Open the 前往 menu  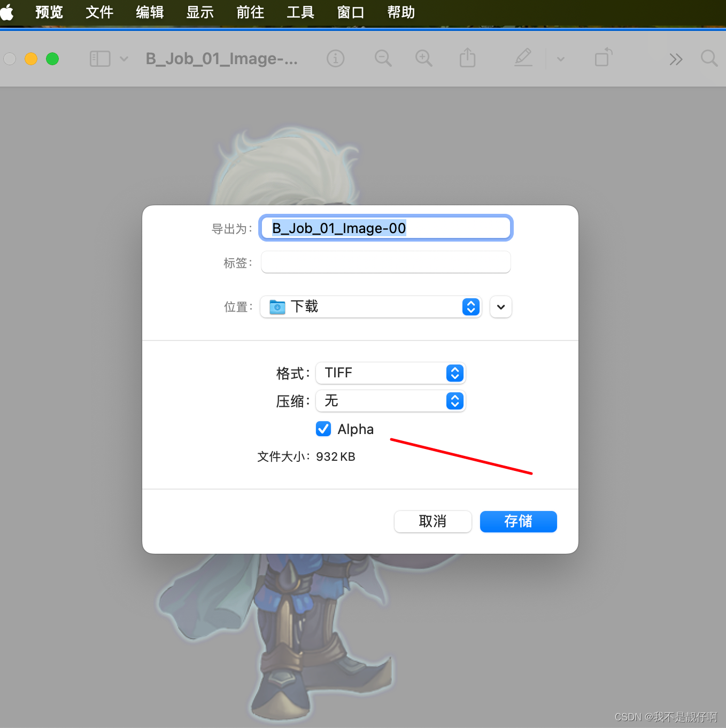coord(250,12)
